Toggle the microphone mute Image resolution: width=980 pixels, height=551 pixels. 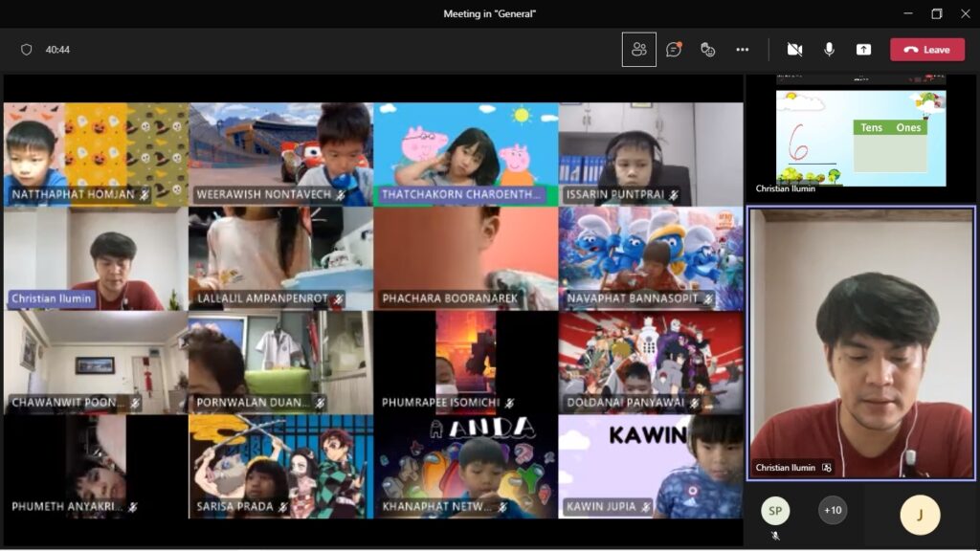829,50
